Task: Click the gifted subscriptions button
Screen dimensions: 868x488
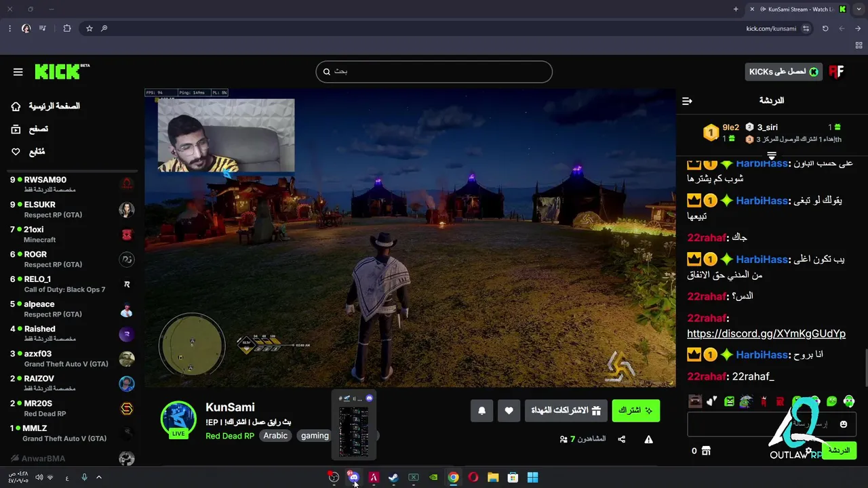Action: [x=566, y=411]
